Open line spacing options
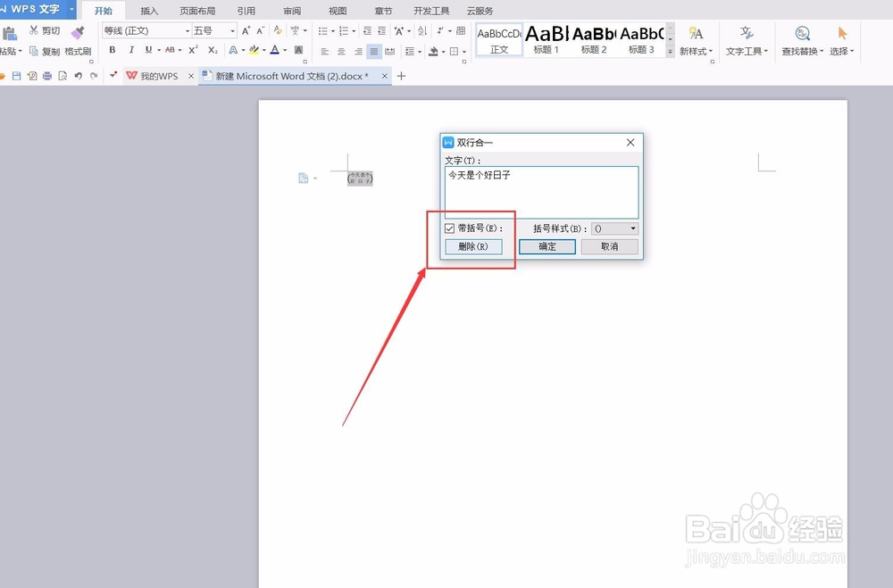Image resolution: width=893 pixels, height=588 pixels. tap(410, 51)
